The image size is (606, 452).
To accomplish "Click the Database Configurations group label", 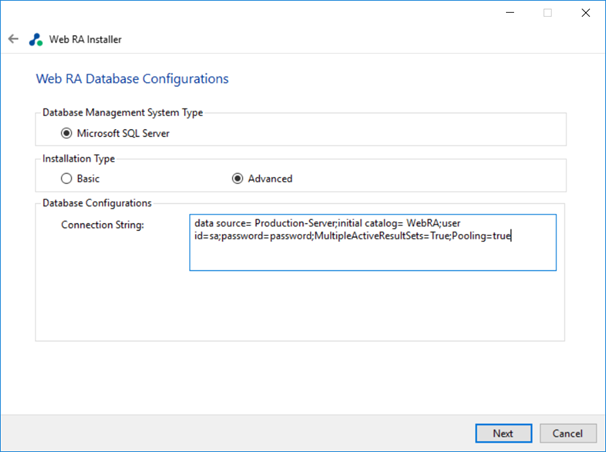I will click(x=96, y=203).
